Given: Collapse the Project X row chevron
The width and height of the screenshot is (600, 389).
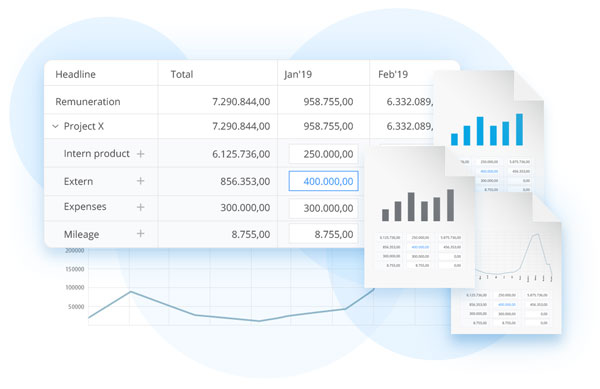Looking at the screenshot, I should click(x=55, y=126).
